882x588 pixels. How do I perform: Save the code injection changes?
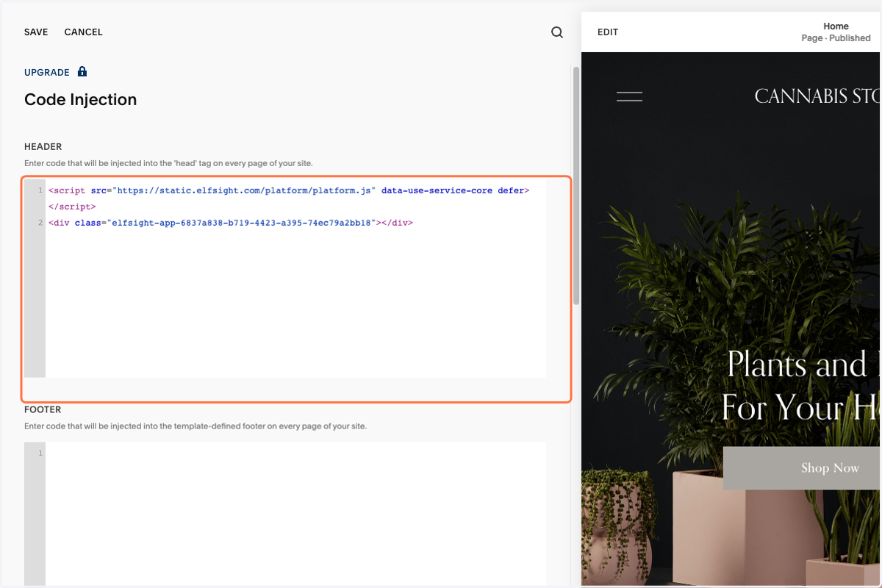[36, 32]
